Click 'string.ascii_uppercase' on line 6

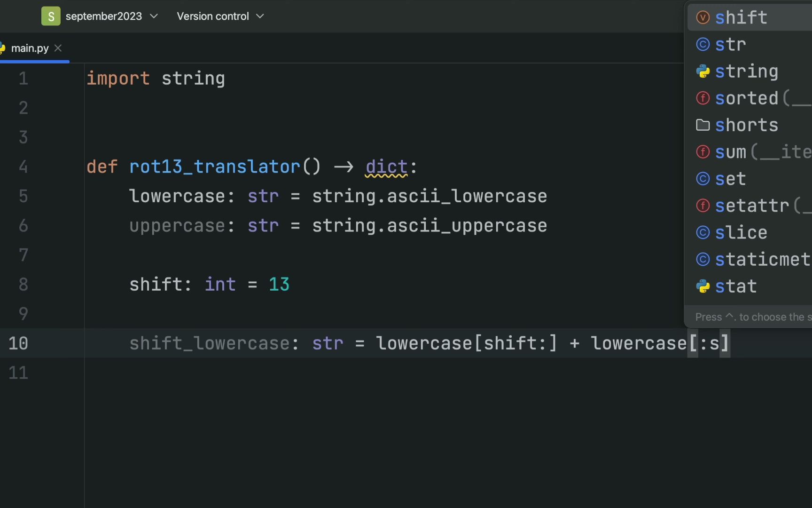(x=429, y=226)
